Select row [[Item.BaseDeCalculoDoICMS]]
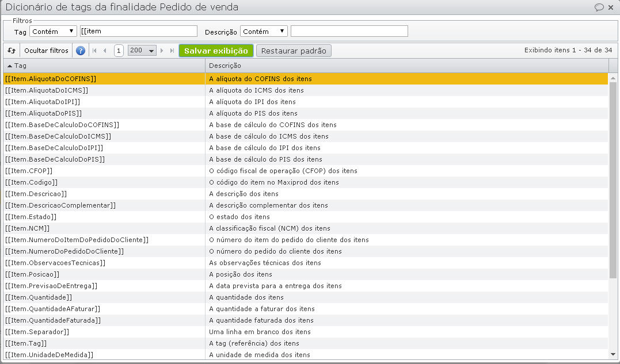 [x=306, y=136]
